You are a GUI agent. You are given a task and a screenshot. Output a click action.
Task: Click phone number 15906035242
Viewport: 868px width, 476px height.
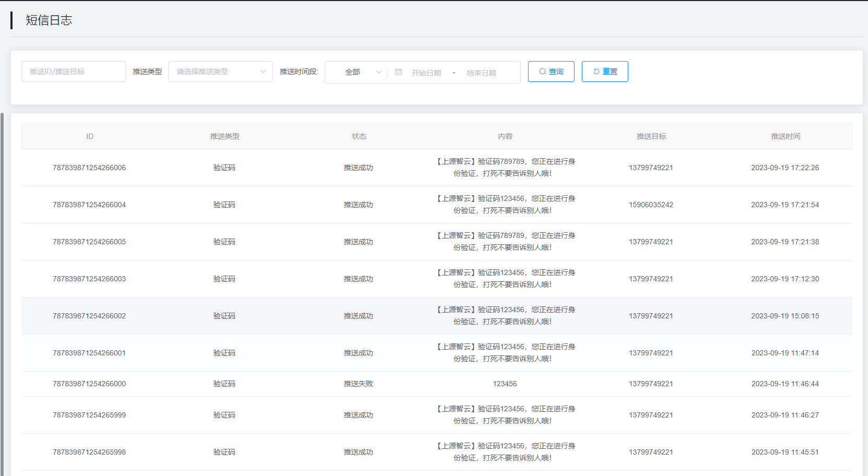(651, 205)
